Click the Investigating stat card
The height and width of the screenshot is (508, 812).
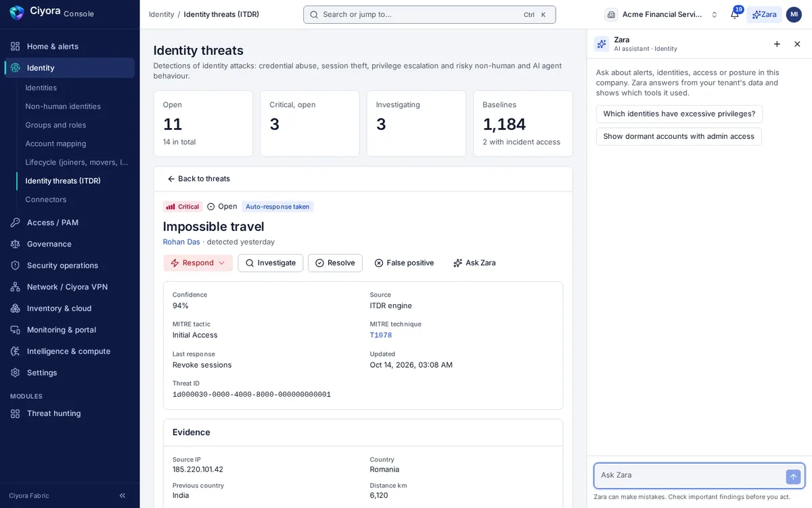pyautogui.click(x=416, y=124)
